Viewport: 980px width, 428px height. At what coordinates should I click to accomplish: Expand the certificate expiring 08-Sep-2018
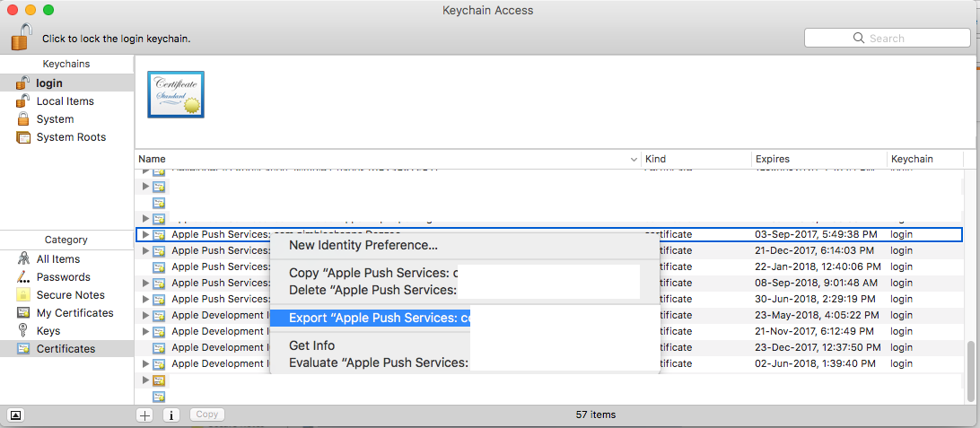tap(145, 283)
